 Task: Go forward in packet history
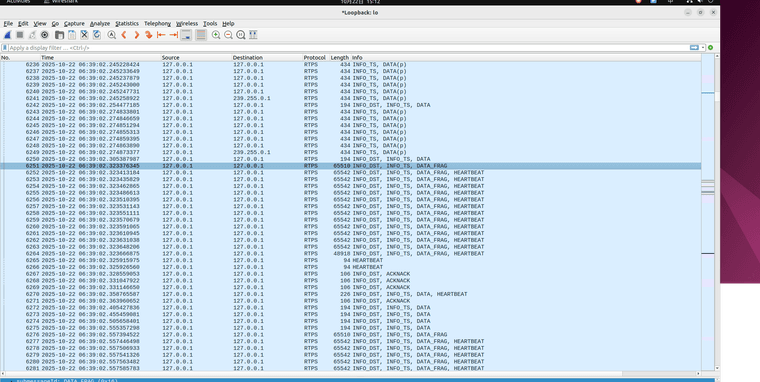137,35
